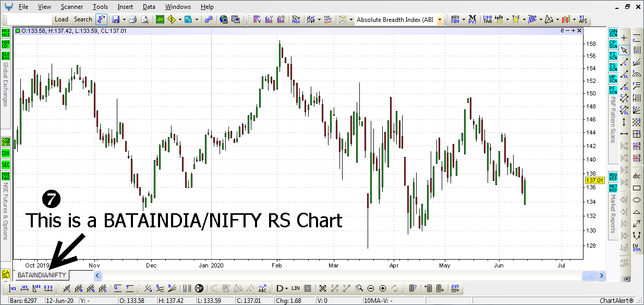Open the Windows menu

click(x=178, y=7)
